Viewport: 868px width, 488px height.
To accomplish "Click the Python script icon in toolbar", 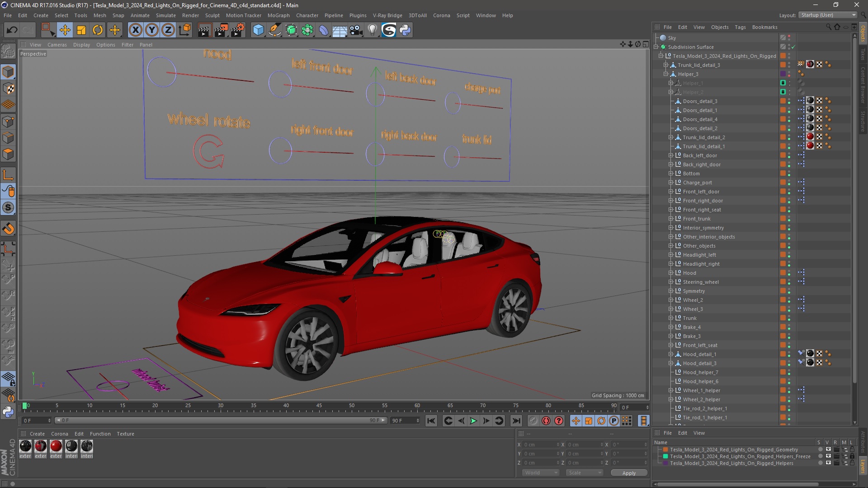I will pos(405,30).
